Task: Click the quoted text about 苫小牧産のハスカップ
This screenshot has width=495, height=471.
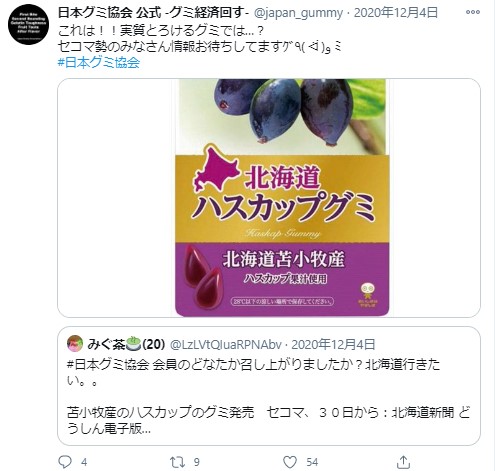Action: coord(269,420)
